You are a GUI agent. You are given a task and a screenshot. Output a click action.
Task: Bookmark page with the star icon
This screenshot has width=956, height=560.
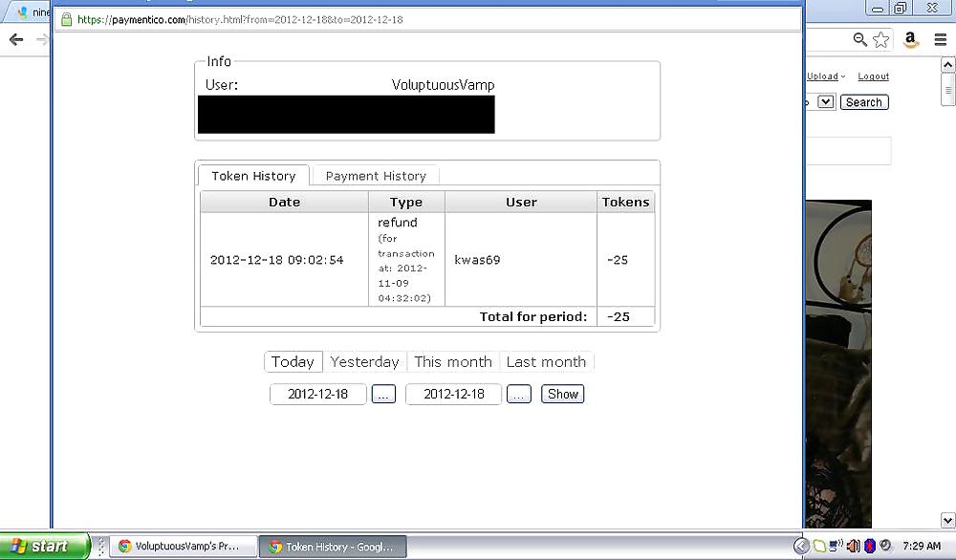(x=880, y=39)
